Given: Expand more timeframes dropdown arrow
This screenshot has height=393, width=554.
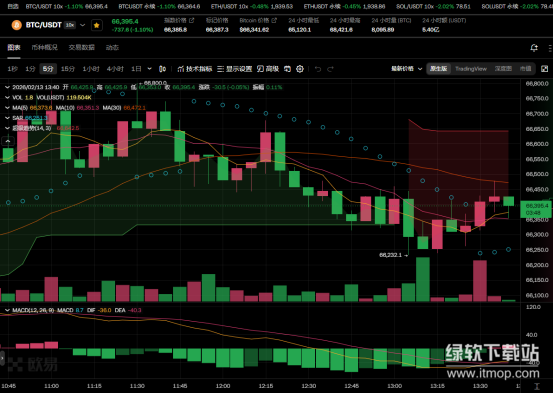Looking at the screenshot, I should point(149,69).
